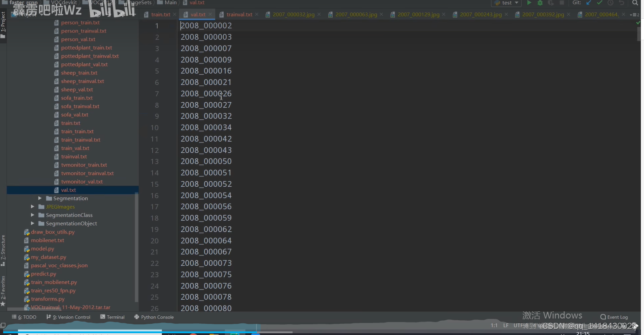Image resolution: width=644 pixels, height=335 pixels.
Task: Click the val.txt breadcrumb in navigation bar
Action: (x=194, y=3)
